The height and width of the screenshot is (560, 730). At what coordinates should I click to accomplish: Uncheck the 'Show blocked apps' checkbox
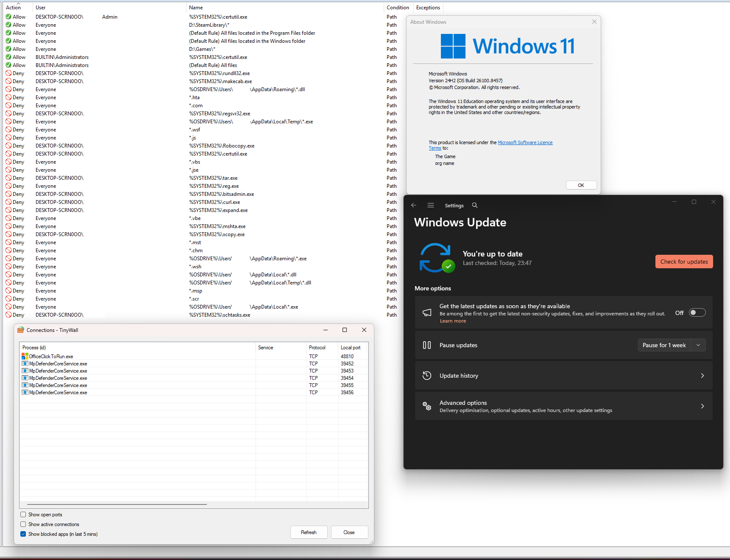pyautogui.click(x=23, y=534)
